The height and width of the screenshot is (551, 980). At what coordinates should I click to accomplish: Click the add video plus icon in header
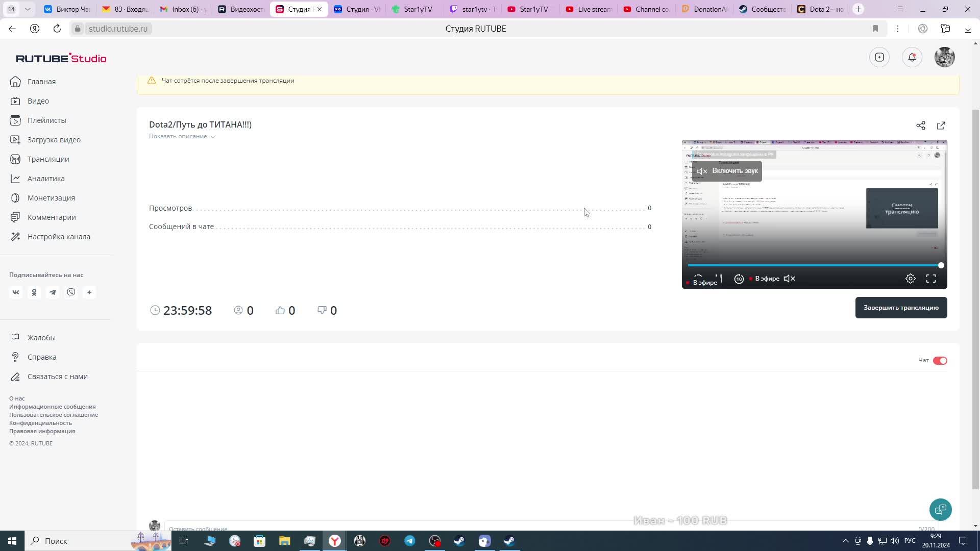pyautogui.click(x=879, y=57)
